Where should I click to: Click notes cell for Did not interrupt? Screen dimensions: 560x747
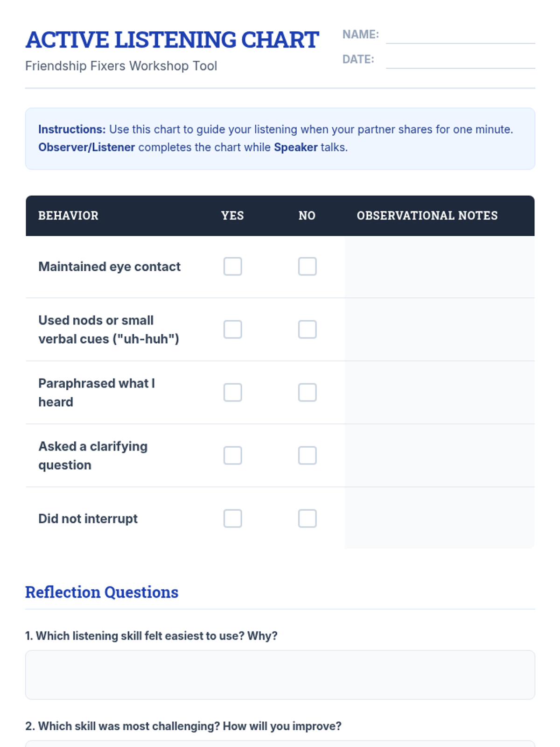click(440, 518)
